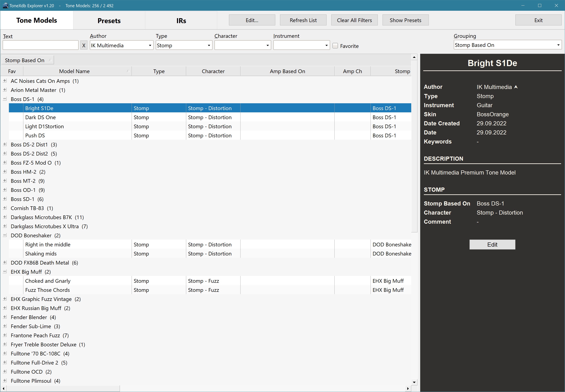This screenshot has height=392, width=565.
Task: Select Right in the middle model
Action: [x=210, y=244]
